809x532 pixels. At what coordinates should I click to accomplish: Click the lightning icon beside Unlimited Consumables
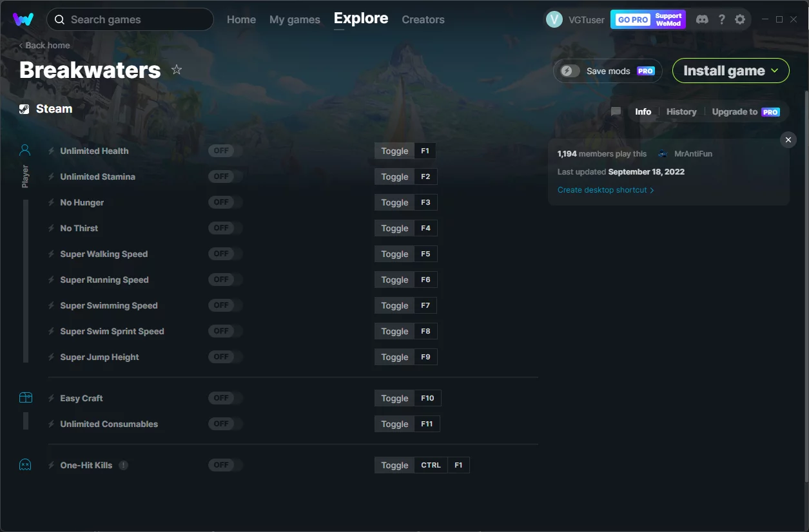click(x=52, y=424)
